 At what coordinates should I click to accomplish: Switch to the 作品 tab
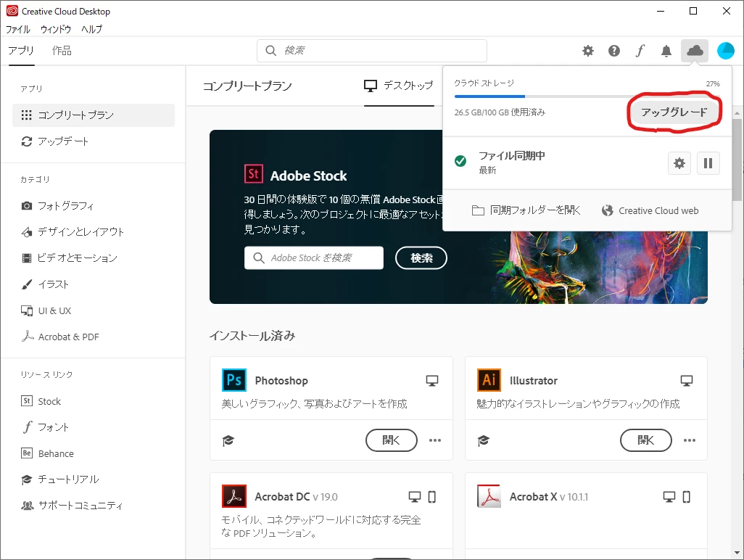coord(62,50)
